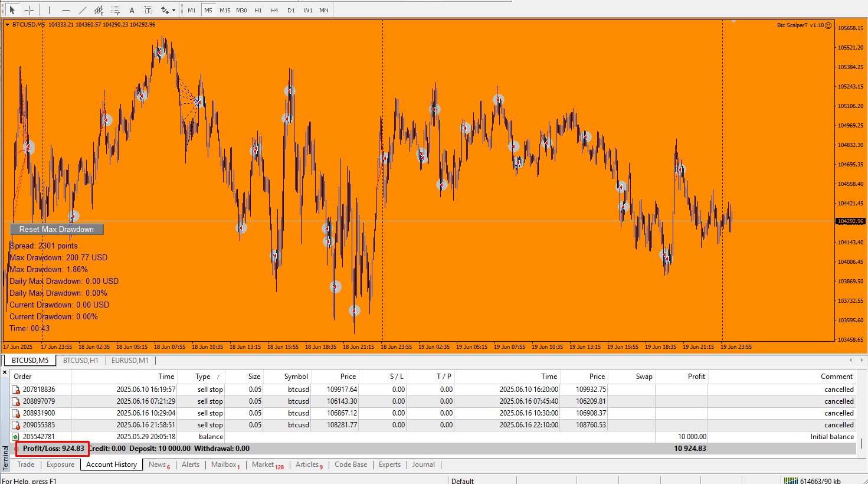Open the Experts tab
The height and width of the screenshot is (484, 868).
(389, 465)
